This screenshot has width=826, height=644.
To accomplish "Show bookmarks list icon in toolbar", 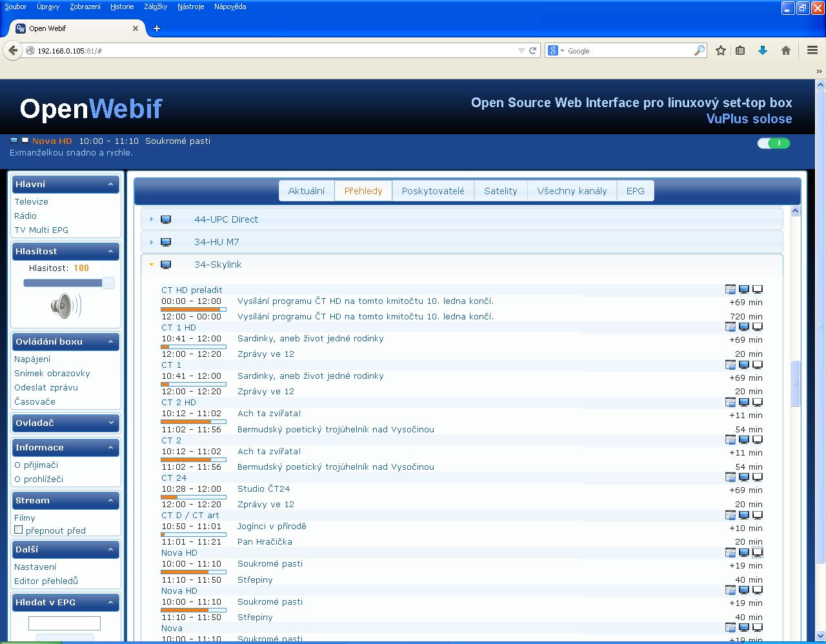I will (740, 50).
